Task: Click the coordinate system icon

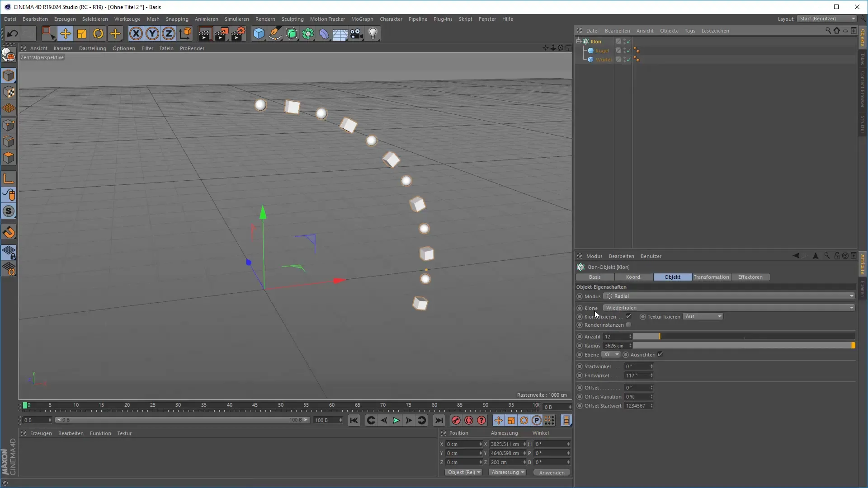Action: pyautogui.click(x=185, y=33)
